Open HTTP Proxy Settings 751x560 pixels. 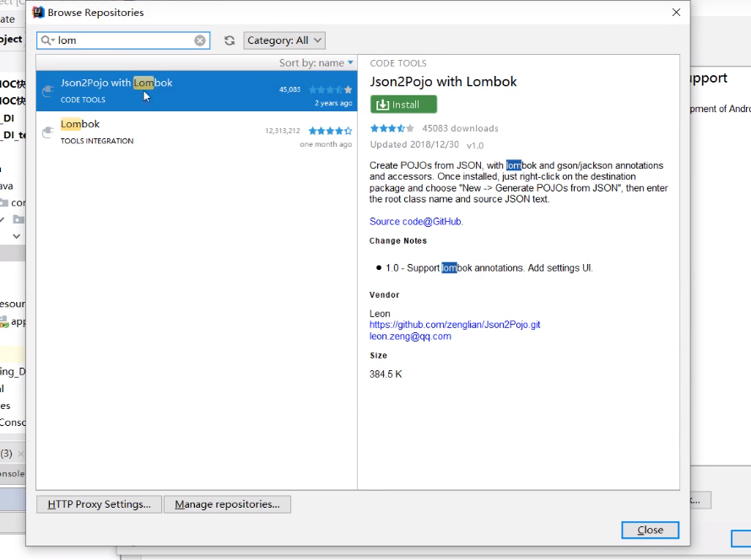pos(99,504)
